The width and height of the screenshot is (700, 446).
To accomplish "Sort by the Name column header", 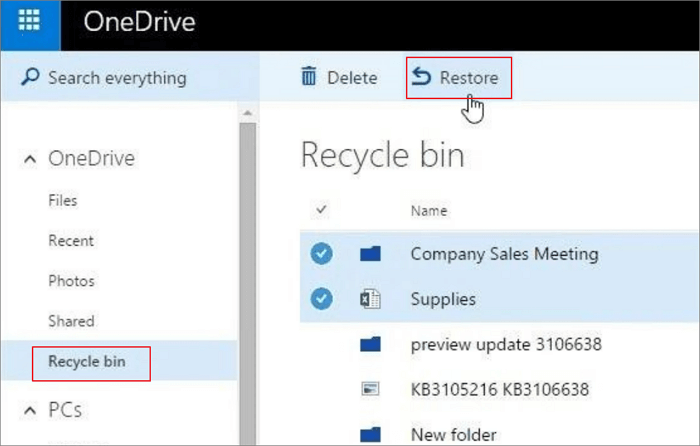I will point(428,211).
